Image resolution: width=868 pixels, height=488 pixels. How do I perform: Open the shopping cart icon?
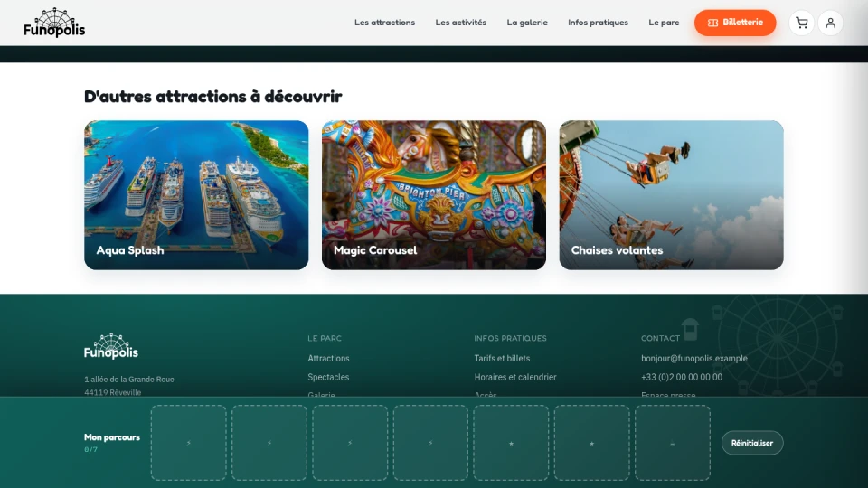coord(802,23)
